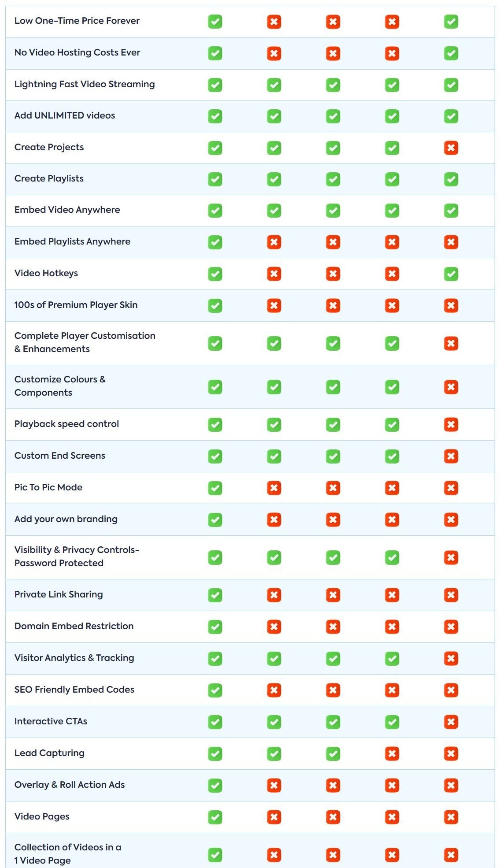
Task: Click green check for 100s of Premium Player Skin
Action: click(x=215, y=305)
